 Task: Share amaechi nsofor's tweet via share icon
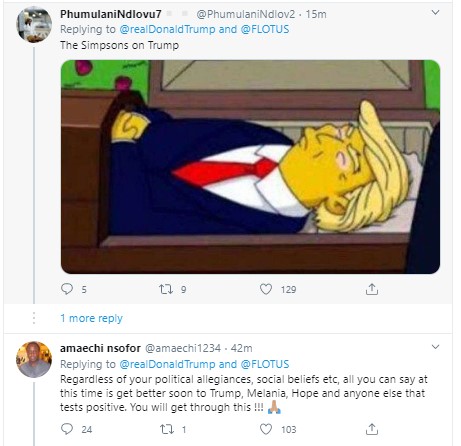[x=372, y=429]
